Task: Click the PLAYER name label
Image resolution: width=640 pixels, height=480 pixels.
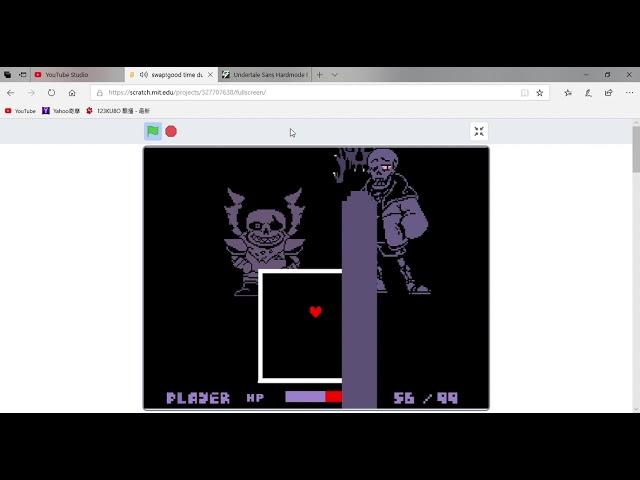Action: pos(198,398)
